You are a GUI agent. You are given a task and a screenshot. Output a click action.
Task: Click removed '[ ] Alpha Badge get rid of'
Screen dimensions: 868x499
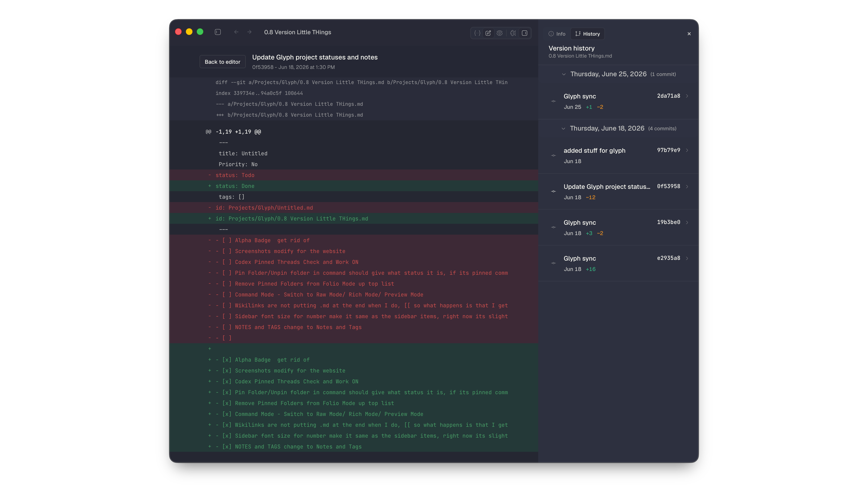pyautogui.click(x=354, y=240)
